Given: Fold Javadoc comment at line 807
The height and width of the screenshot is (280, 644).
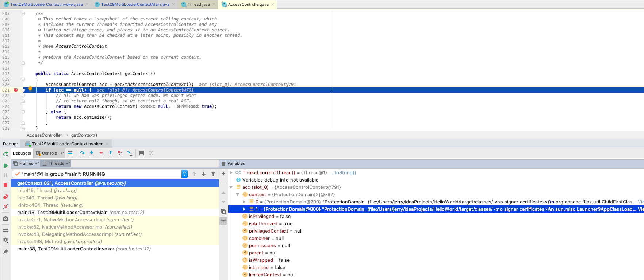Looking at the screenshot, I should click(23, 13).
